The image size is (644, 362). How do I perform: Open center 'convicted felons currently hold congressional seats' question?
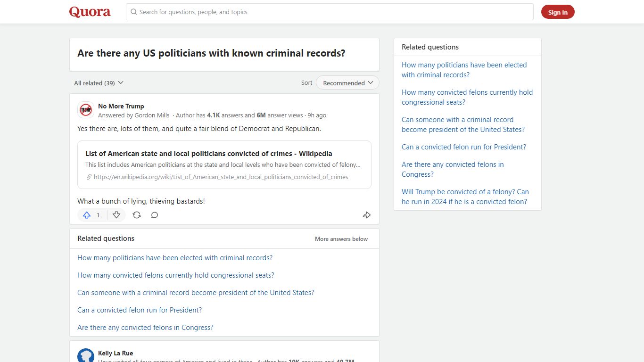(176, 275)
